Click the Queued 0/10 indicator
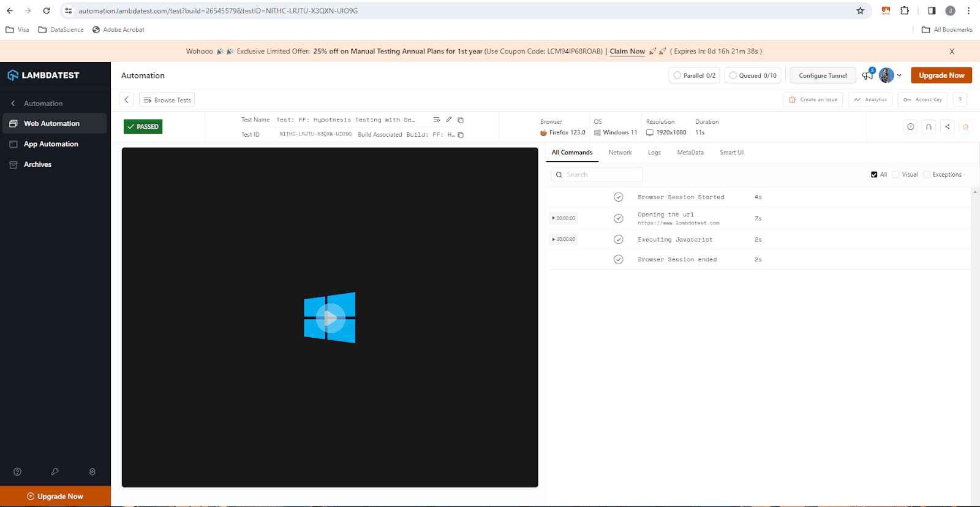The height and width of the screenshot is (507, 980). 753,75
